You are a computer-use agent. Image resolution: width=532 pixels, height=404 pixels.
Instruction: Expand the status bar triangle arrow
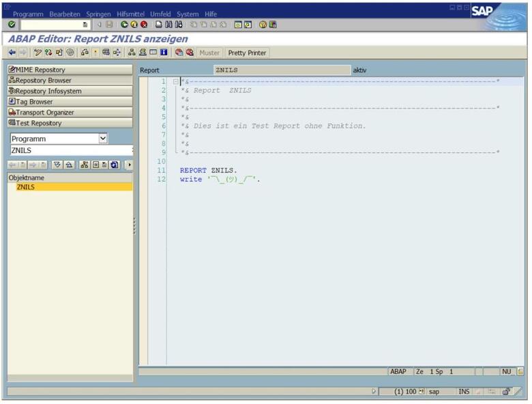(x=374, y=392)
